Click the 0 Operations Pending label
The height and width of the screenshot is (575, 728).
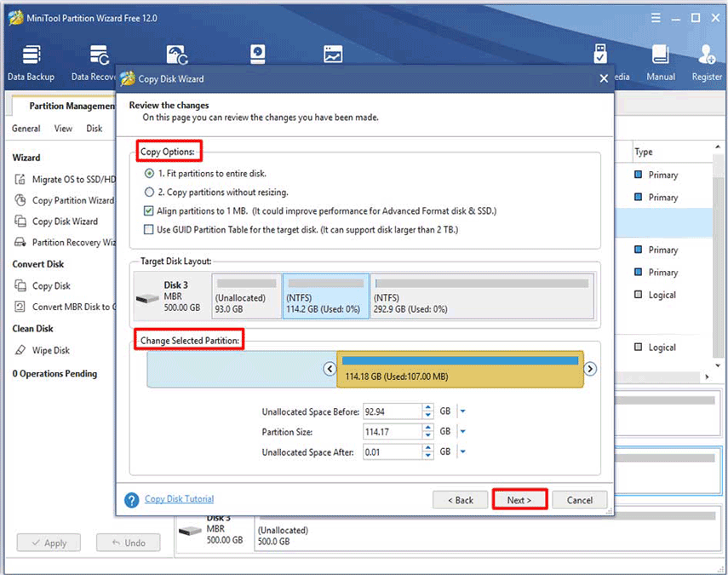click(54, 373)
